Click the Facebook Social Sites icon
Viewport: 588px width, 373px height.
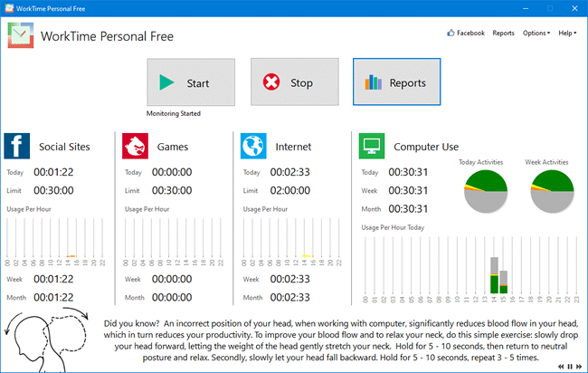[17, 146]
